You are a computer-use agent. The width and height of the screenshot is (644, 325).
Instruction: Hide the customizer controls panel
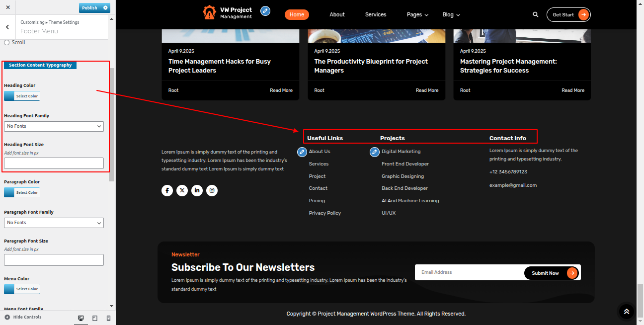[x=23, y=317]
